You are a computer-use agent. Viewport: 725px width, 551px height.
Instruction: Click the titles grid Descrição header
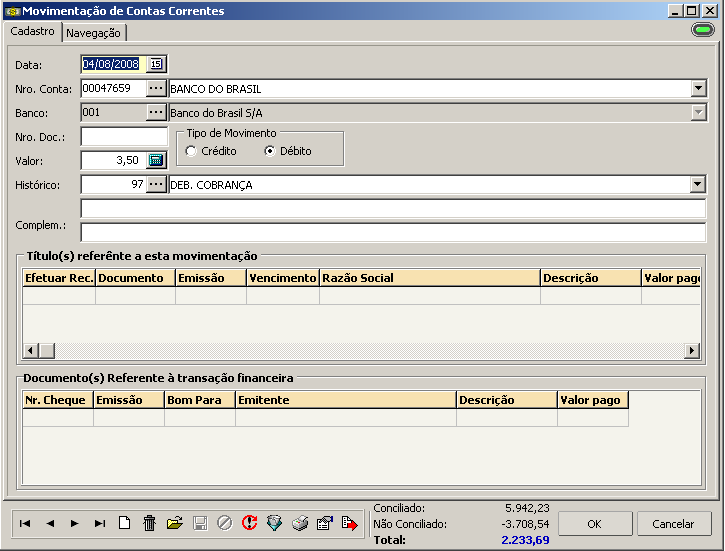coord(591,278)
